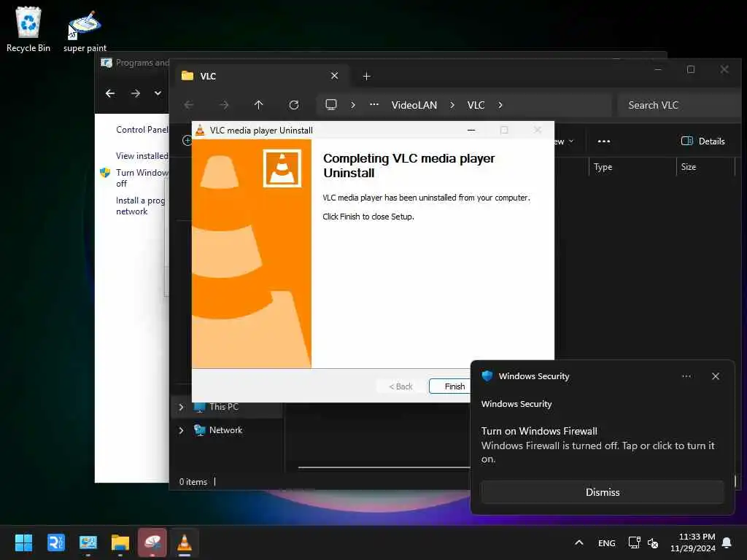Click the Windows Security shield icon
Image resolution: width=747 pixels, height=560 pixels.
click(487, 376)
